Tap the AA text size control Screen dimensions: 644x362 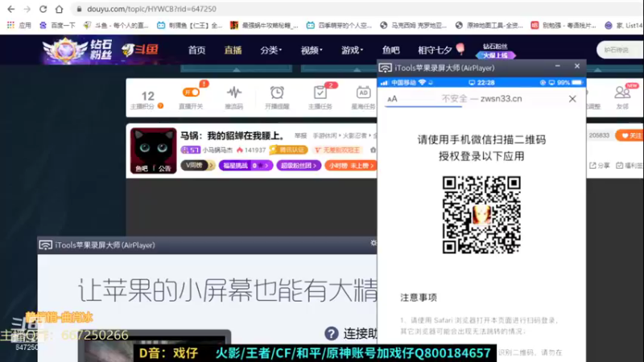pyautogui.click(x=392, y=99)
